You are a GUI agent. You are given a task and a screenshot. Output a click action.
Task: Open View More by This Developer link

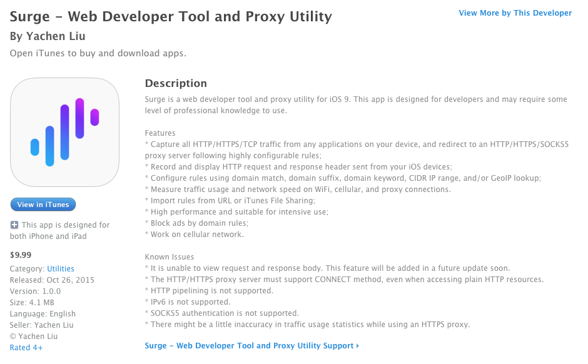pos(515,13)
